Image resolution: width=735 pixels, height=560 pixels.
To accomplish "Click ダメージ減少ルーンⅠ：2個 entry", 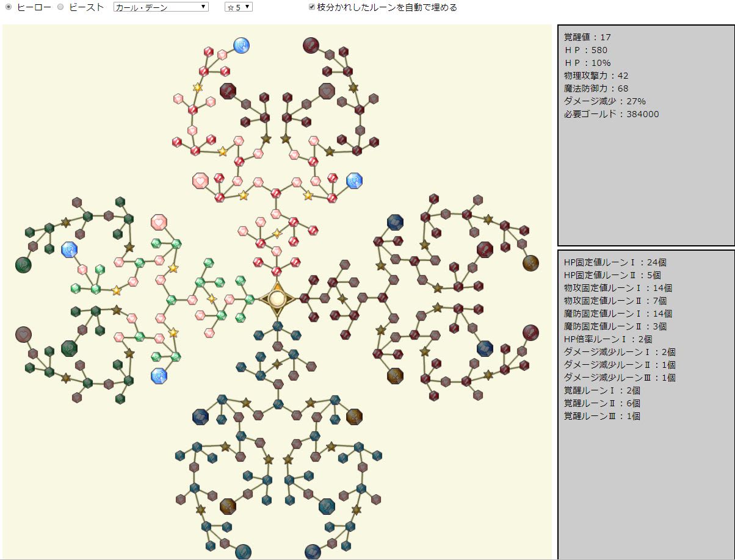I will (620, 352).
